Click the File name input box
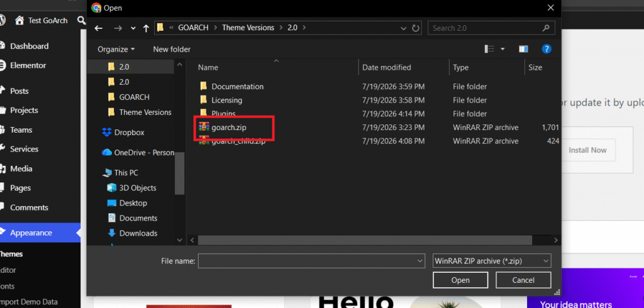Image resolution: width=644 pixels, height=308 pixels. click(311, 261)
